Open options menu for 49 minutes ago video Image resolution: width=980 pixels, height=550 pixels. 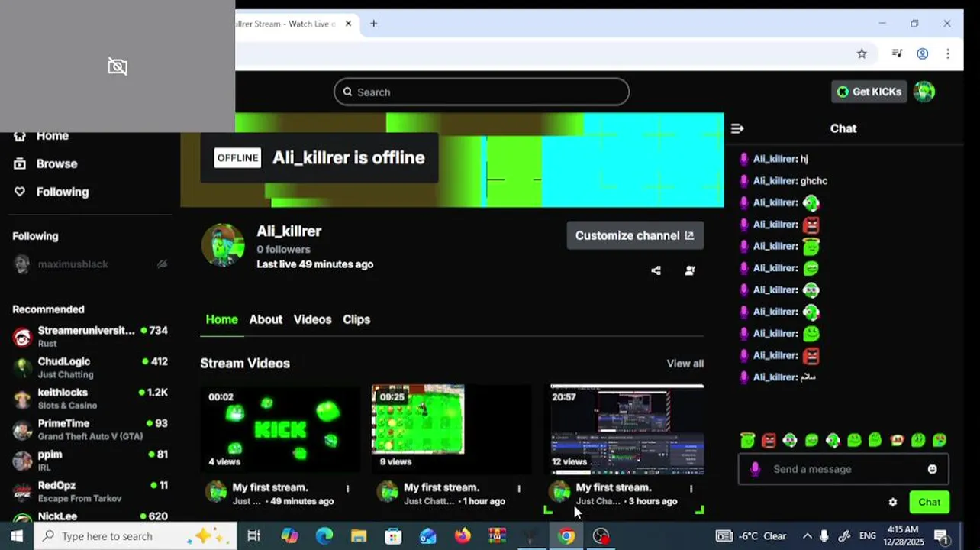click(348, 488)
